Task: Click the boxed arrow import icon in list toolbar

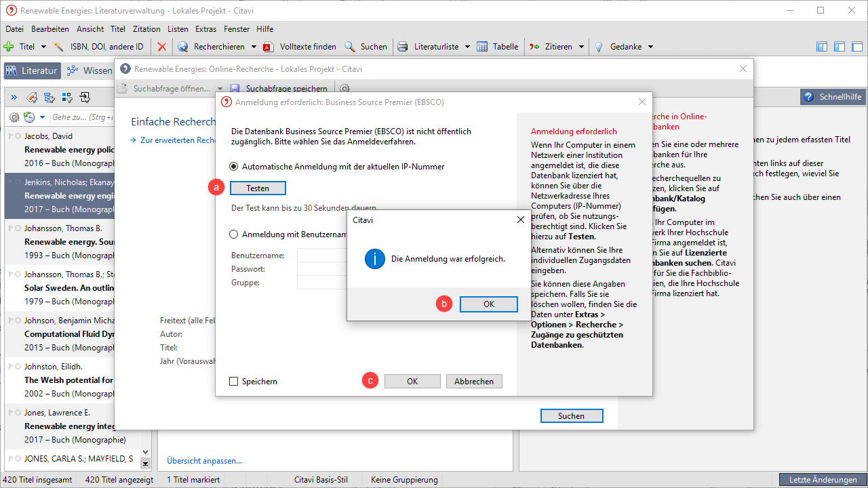Action: 85,97
